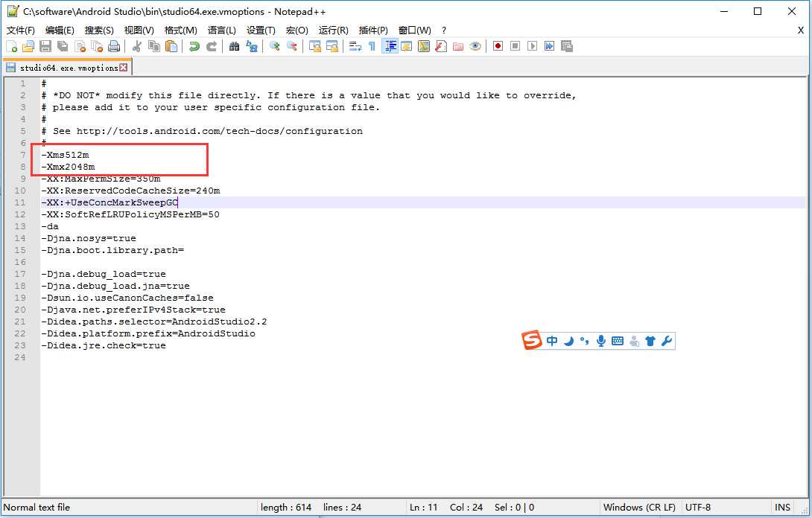Toggle Sogou 中 Chinese/English mode
The height and width of the screenshot is (518, 812).
pyautogui.click(x=552, y=341)
